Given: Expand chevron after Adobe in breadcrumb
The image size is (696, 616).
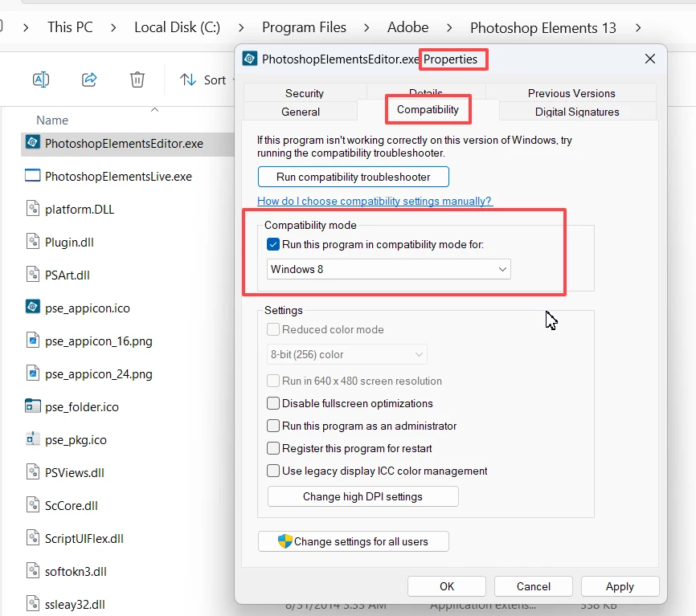Looking at the screenshot, I should point(449,27).
